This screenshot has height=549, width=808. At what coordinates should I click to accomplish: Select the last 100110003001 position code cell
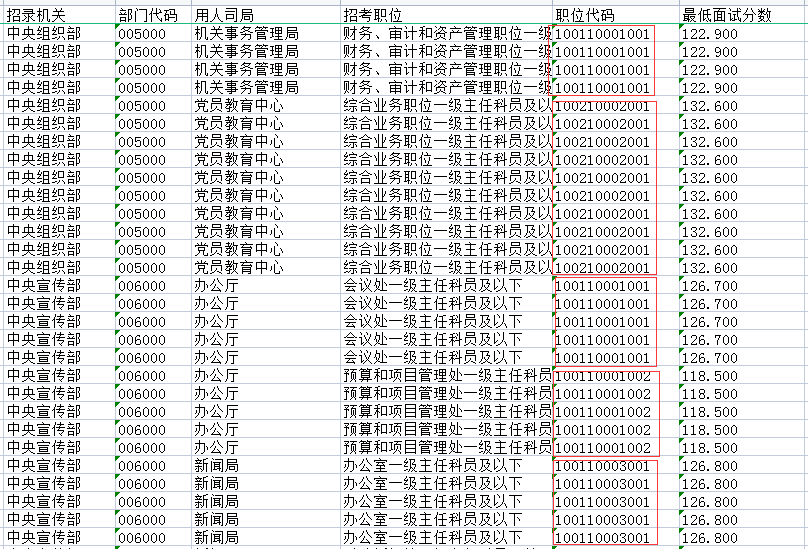(x=616, y=537)
